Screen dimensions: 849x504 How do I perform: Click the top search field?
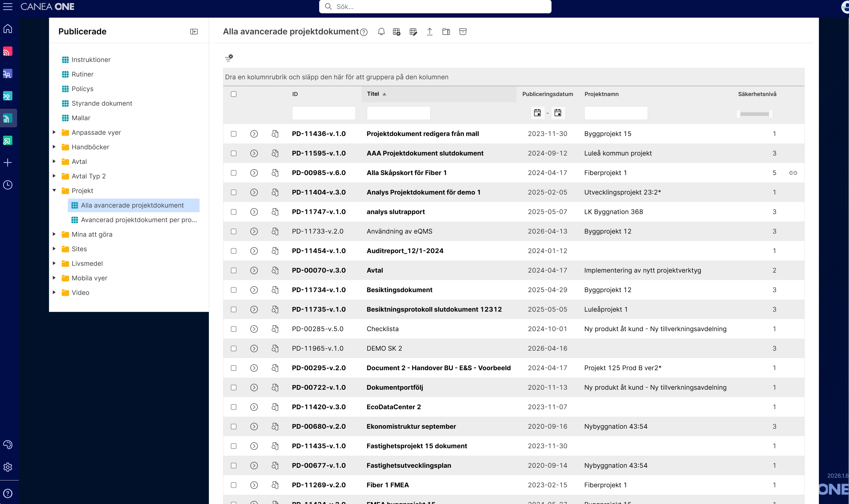435,7
